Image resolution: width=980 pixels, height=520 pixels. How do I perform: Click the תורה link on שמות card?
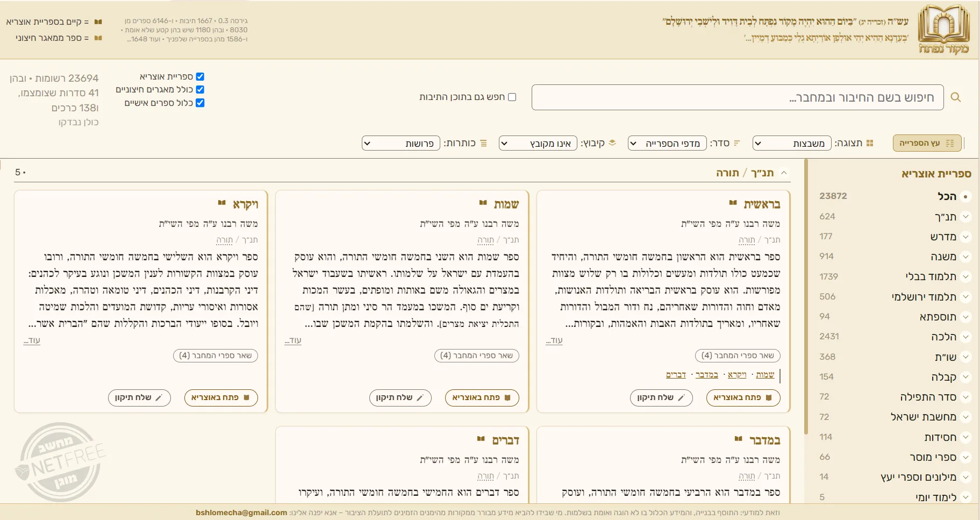point(485,240)
